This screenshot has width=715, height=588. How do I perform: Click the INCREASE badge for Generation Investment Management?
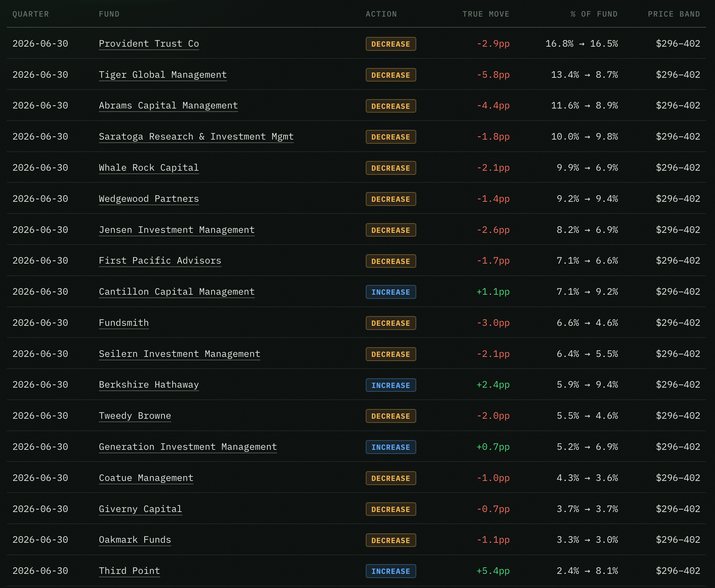tap(391, 447)
